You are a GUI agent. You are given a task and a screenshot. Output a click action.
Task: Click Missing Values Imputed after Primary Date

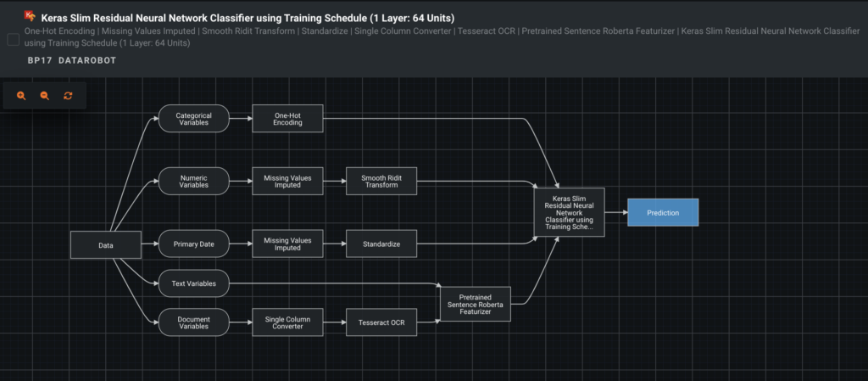coord(288,244)
